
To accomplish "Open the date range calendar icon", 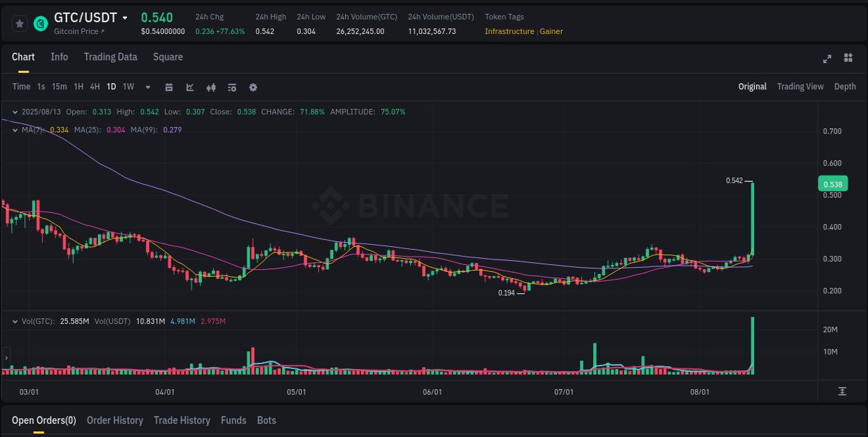I will [169, 87].
